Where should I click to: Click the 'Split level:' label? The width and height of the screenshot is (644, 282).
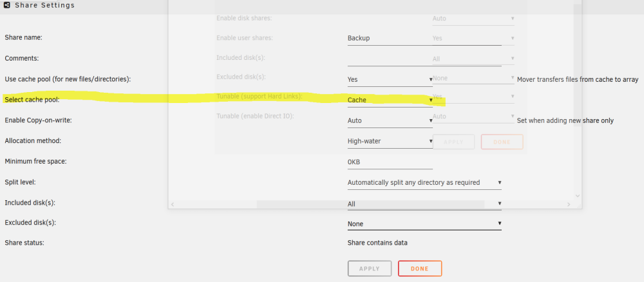pos(20,182)
